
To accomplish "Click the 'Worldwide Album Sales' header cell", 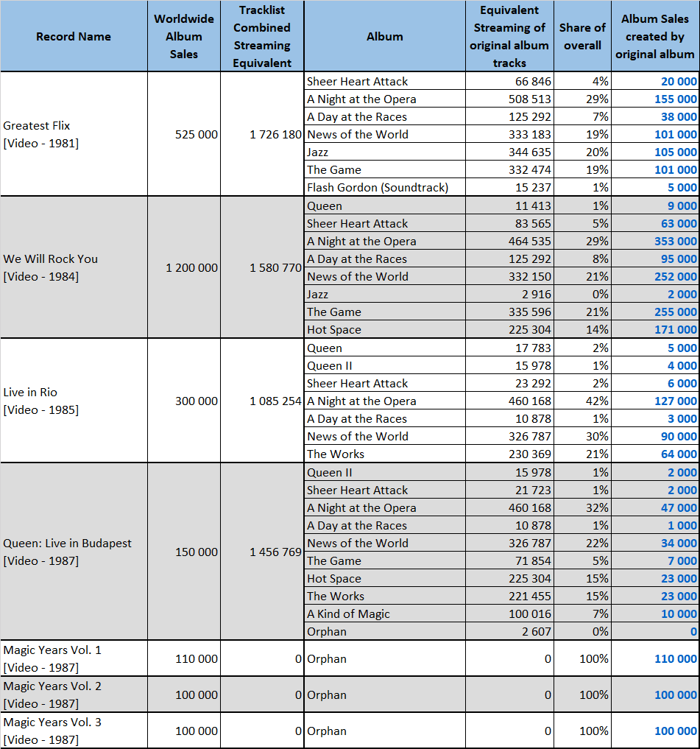I will pyautogui.click(x=184, y=36).
